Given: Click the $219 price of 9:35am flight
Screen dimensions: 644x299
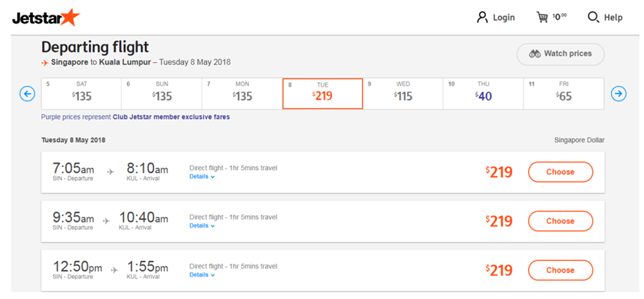Looking at the screenshot, I should [x=499, y=222].
